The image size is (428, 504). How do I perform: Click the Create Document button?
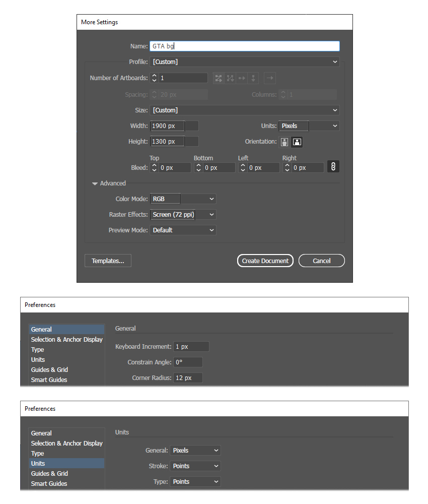point(265,261)
